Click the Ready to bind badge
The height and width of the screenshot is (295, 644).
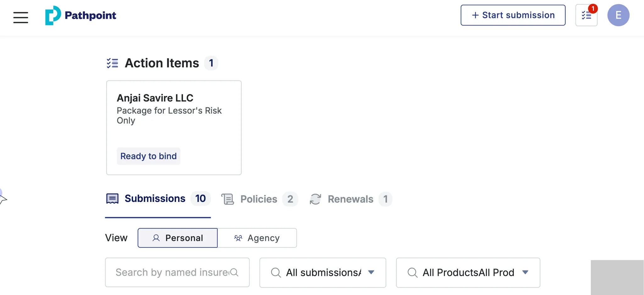pyautogui.click(x=148, y=156)
